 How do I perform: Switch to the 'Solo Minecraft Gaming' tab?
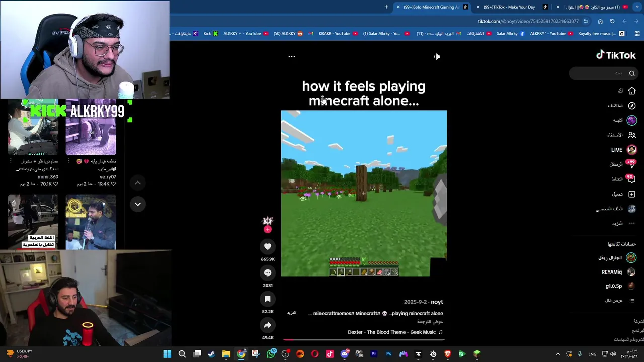click(432, 7)
